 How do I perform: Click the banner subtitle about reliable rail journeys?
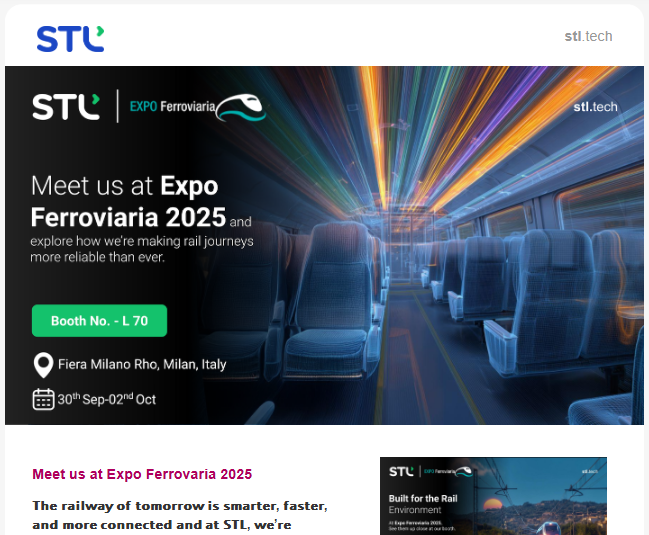142,248
